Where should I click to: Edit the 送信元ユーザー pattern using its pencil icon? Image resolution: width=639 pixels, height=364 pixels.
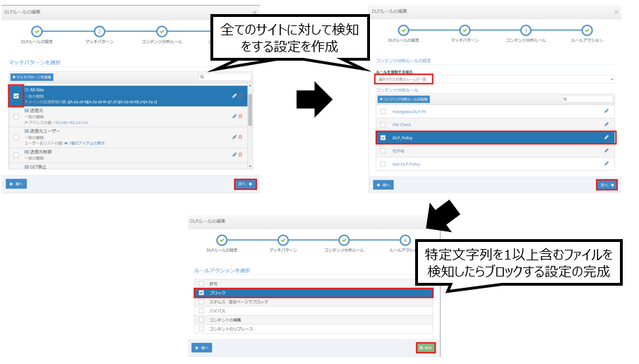click(x=234, y=137)
